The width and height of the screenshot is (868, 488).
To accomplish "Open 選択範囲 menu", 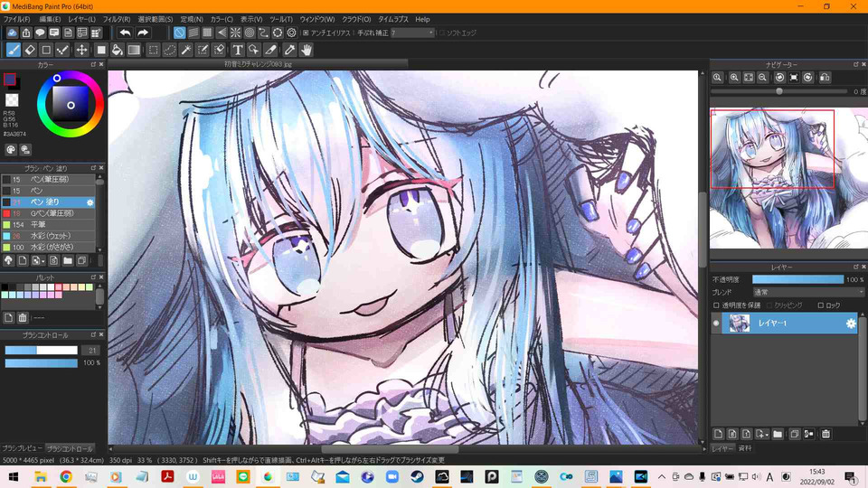I will (155, 19).
